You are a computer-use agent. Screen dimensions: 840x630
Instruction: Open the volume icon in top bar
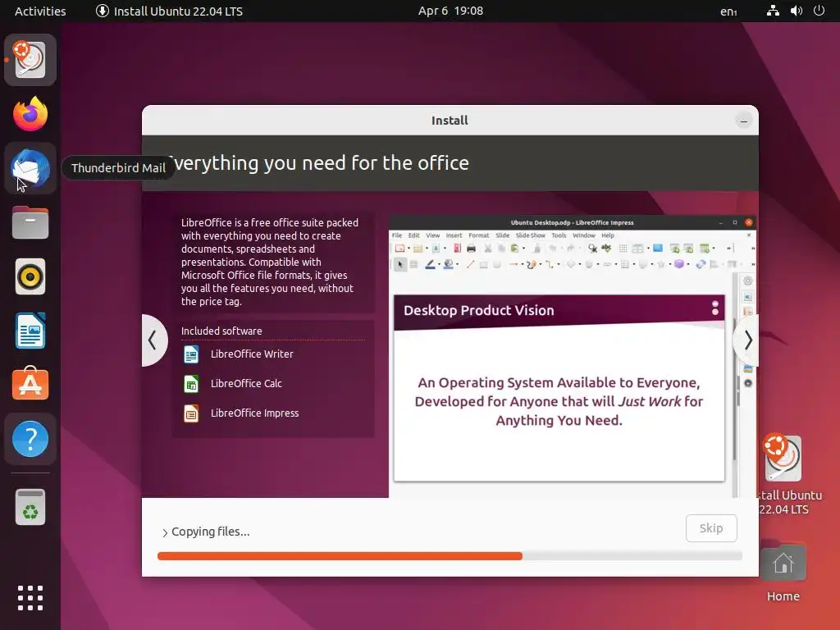pyautogui.click(x=796, y=11)
